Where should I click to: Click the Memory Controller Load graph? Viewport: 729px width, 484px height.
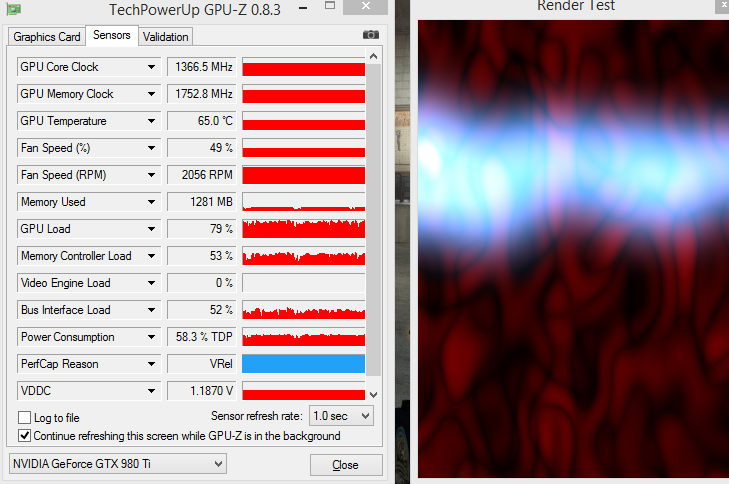click(x=304, y=256)
